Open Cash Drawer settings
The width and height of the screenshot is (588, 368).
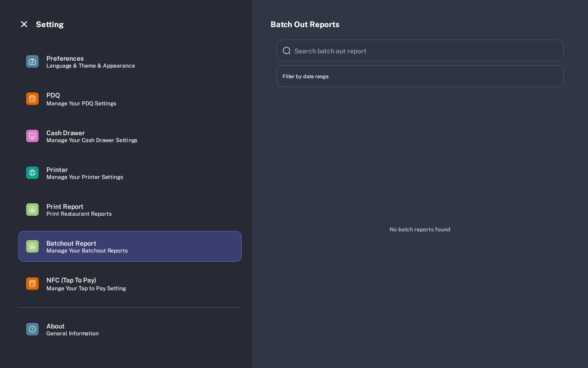pos(130,136)
